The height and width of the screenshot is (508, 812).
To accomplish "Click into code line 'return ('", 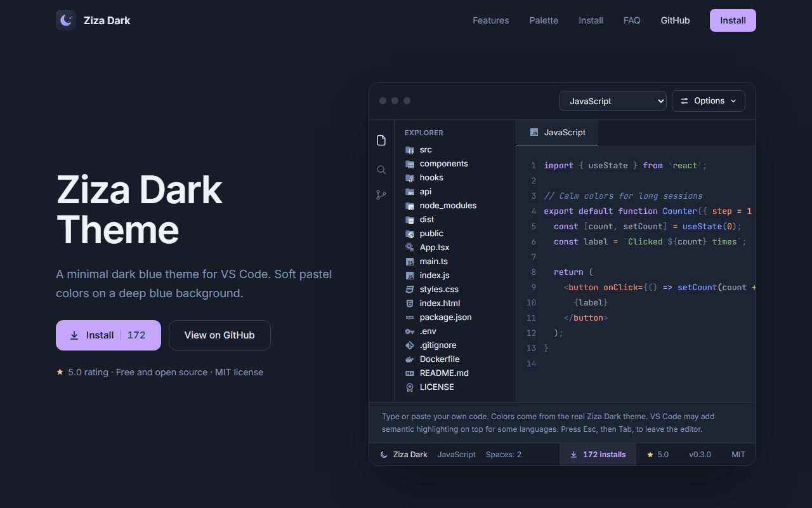I will [573, 272].
